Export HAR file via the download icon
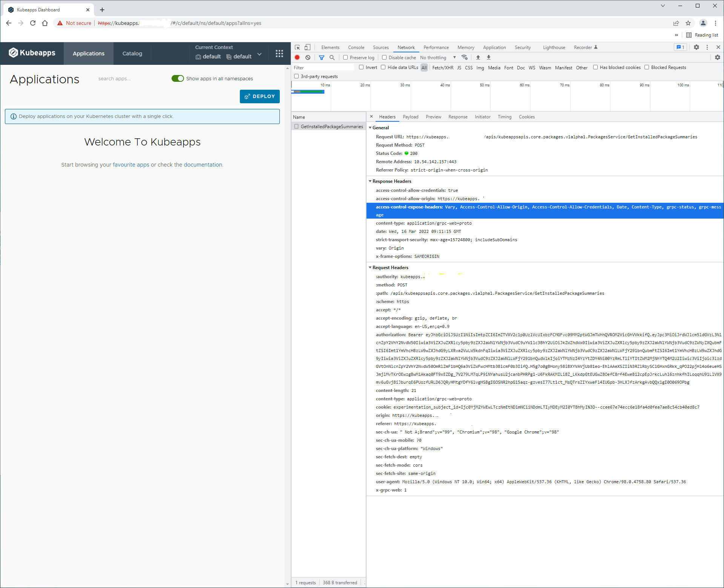 (488, 57)
